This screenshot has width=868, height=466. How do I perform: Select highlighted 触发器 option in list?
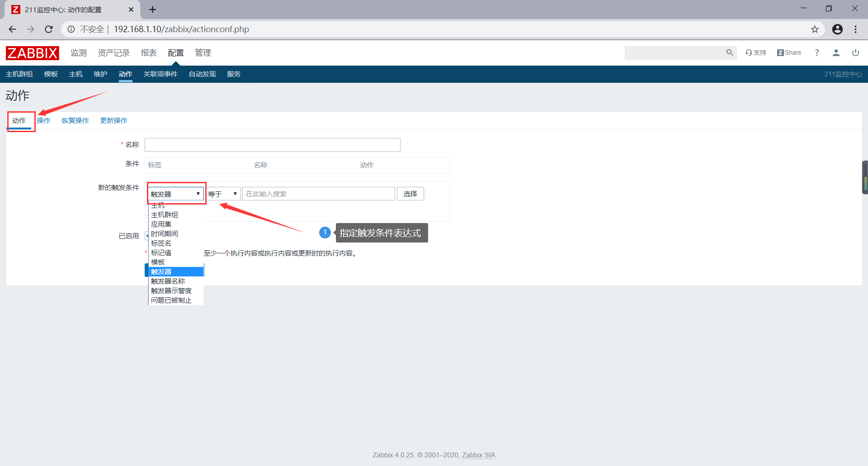[x=176, y=272]
